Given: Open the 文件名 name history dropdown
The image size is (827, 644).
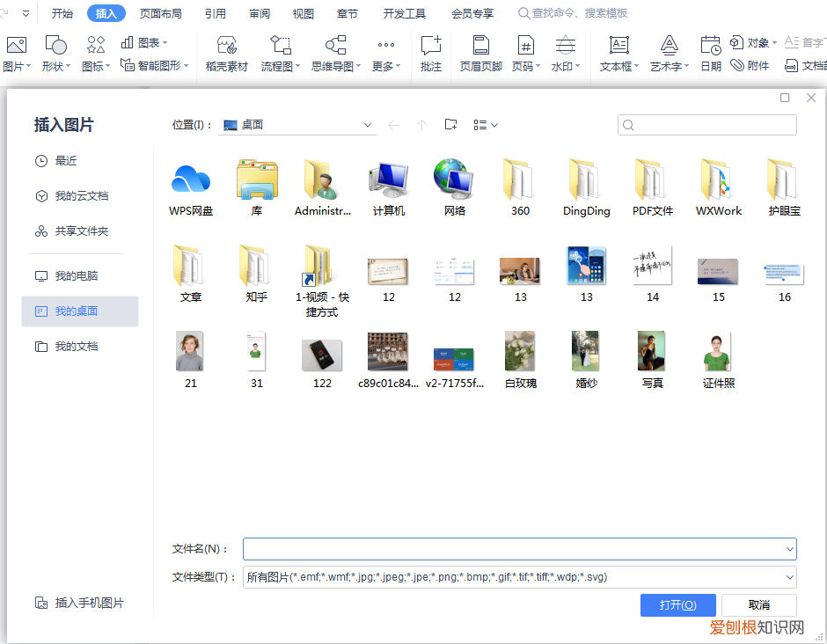Looking at the screenshot, I should [x=789, y=549].
